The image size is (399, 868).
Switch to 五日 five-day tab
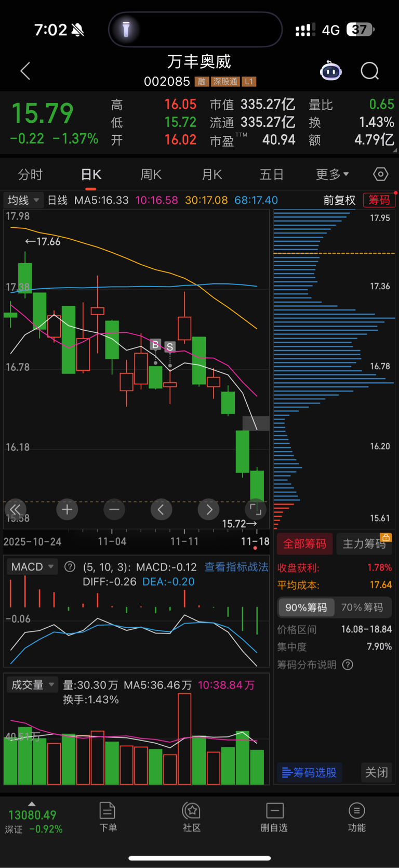tap(272, 174)
